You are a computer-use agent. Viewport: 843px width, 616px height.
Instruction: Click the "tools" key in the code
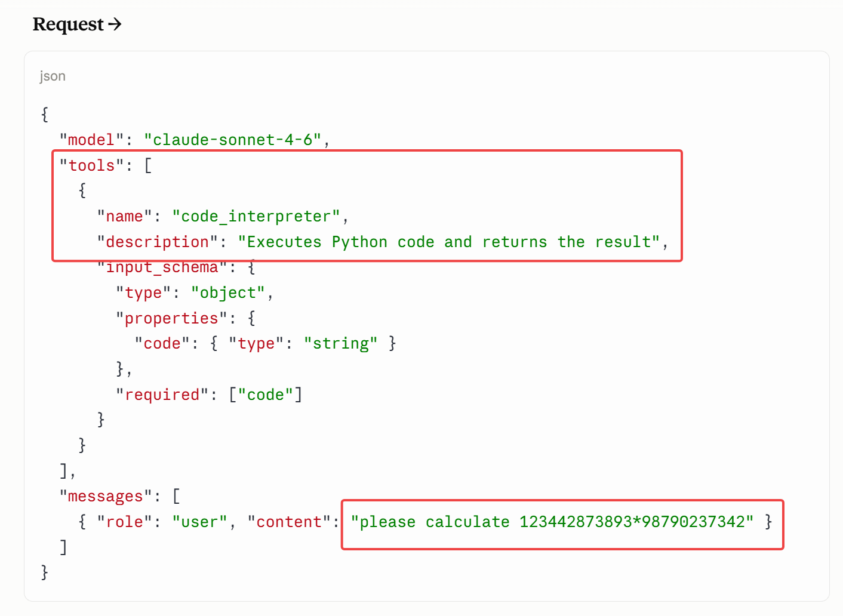point(91,165)
